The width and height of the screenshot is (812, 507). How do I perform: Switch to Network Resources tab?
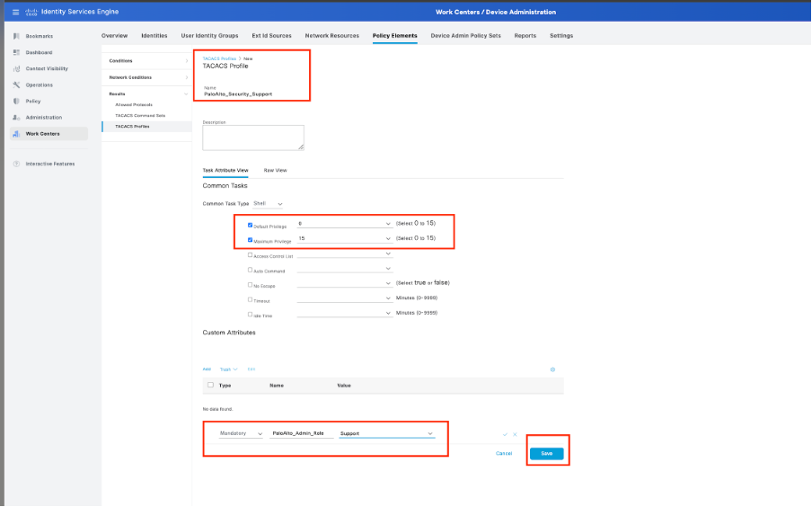(x=332, y=36)
